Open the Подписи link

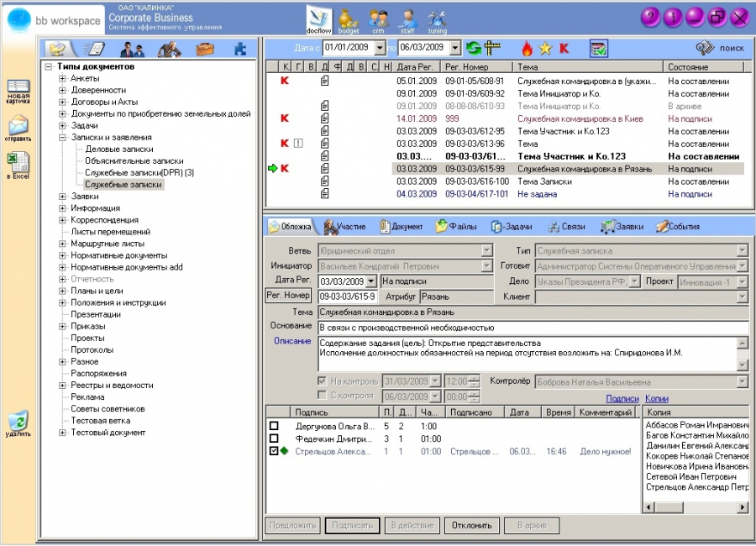coord(622,398)
